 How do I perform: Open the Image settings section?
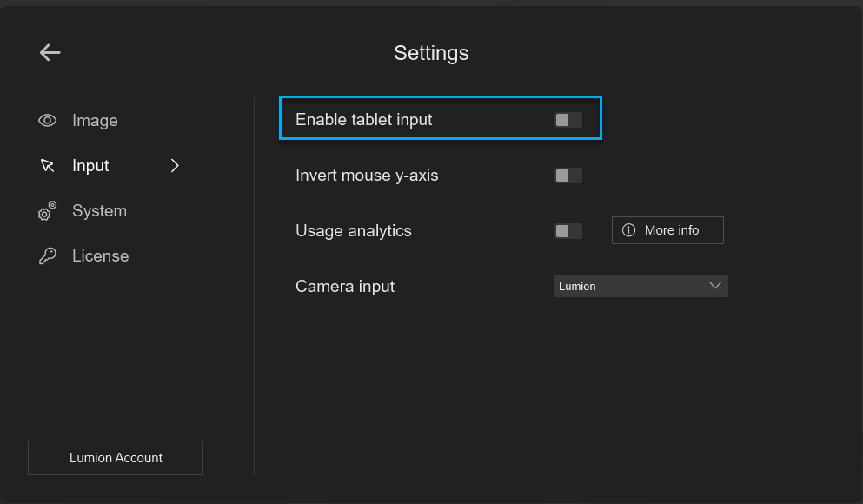tap(95, 121)
